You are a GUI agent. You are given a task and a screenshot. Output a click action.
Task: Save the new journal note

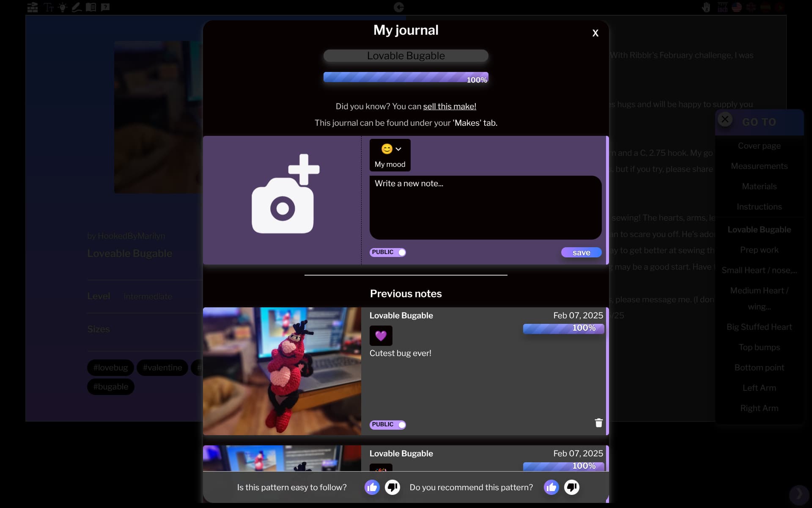click(581, 252)
